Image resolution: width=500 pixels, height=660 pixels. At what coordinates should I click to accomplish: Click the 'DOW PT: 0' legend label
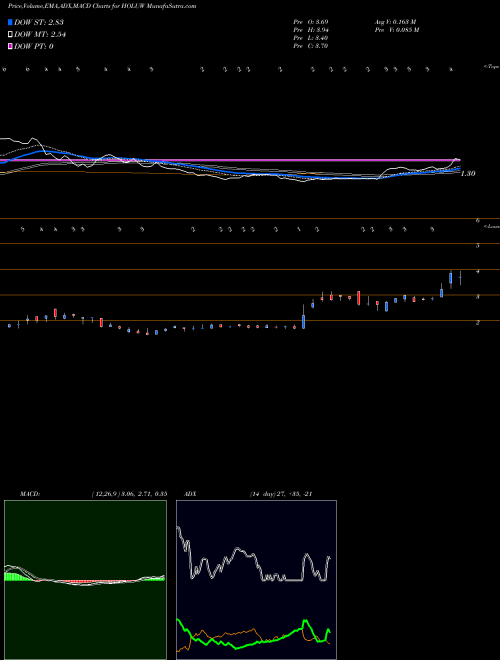(34, 46)
